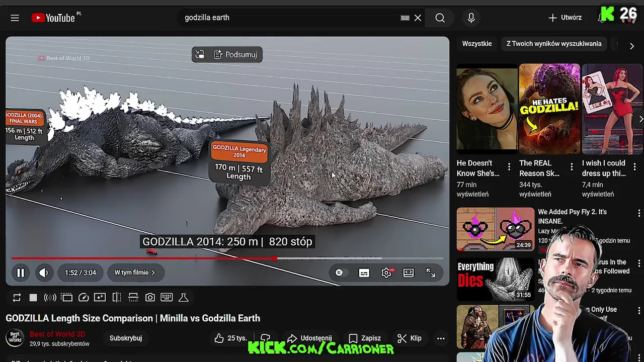Click the stop square extension icon
The height and width of the screenshot is (362, 644).
tap(33, 298)
